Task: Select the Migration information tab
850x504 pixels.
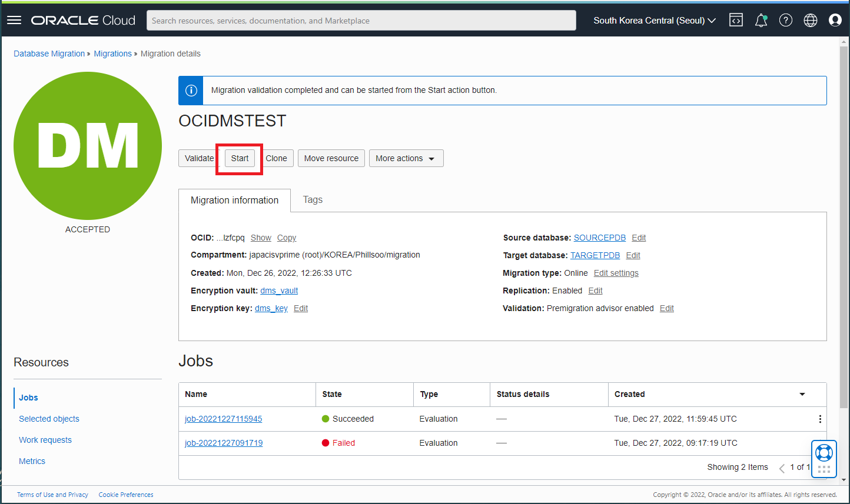Action: click(234, 200)
